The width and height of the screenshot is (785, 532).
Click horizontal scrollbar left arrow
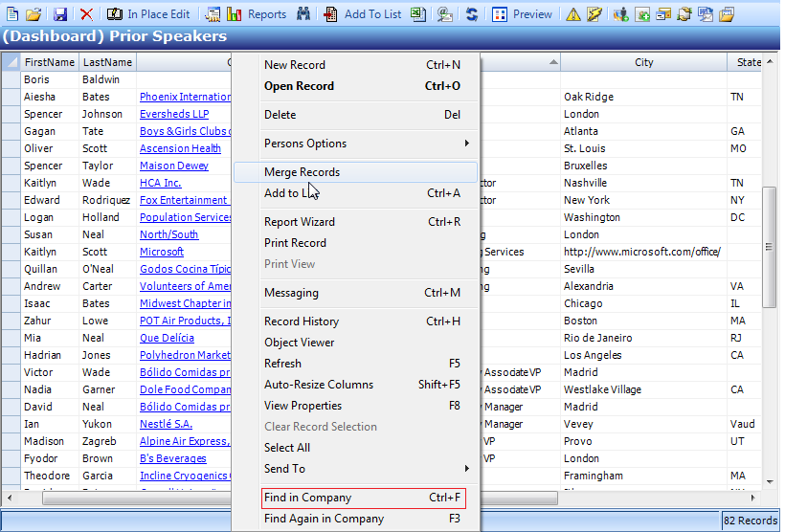10,498
